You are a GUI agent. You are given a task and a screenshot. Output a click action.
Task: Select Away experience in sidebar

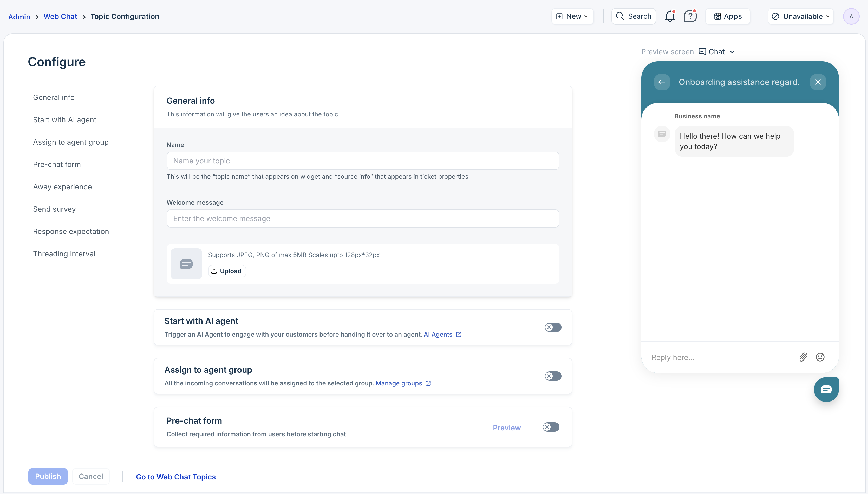[x=62, y=186]
